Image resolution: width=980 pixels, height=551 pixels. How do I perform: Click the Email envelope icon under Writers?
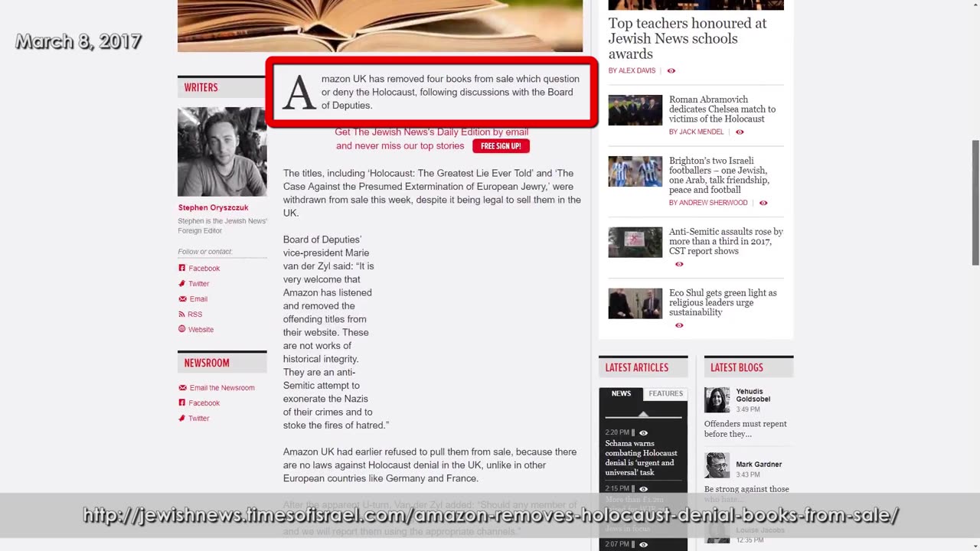point(182,298)
